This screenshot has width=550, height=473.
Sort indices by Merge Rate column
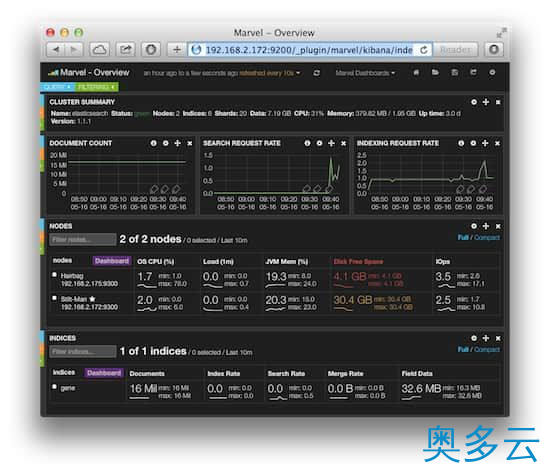coord(346,374)
